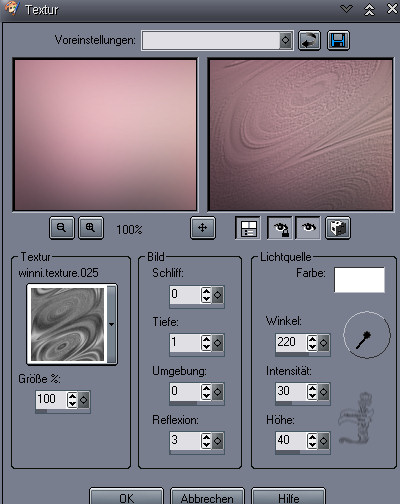Save preset with the floppy disk icon

(x=338, y=40)
